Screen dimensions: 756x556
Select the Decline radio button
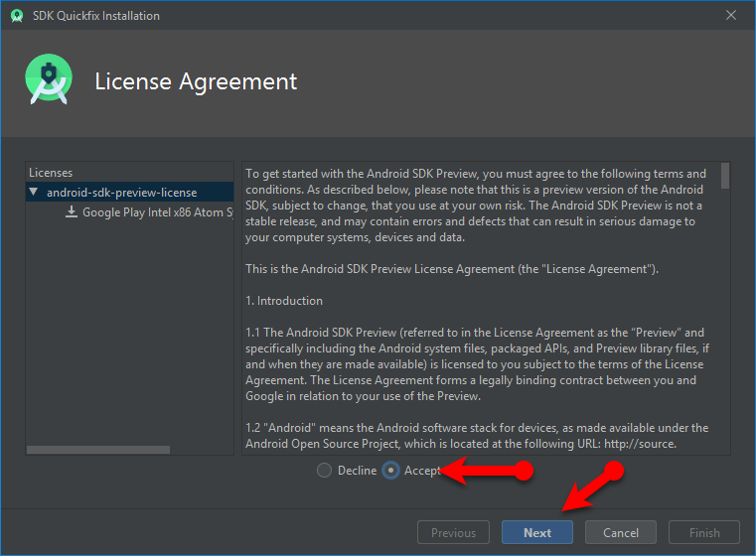click(x=324, y=471)
